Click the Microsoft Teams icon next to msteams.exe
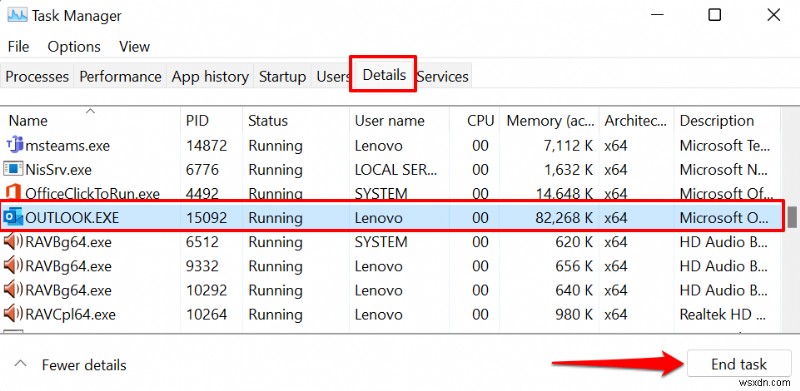 tap(14, 145)
